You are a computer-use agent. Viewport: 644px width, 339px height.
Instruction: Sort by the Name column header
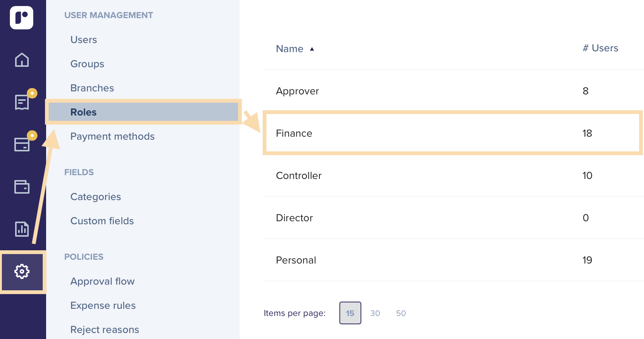click(289, 49)
